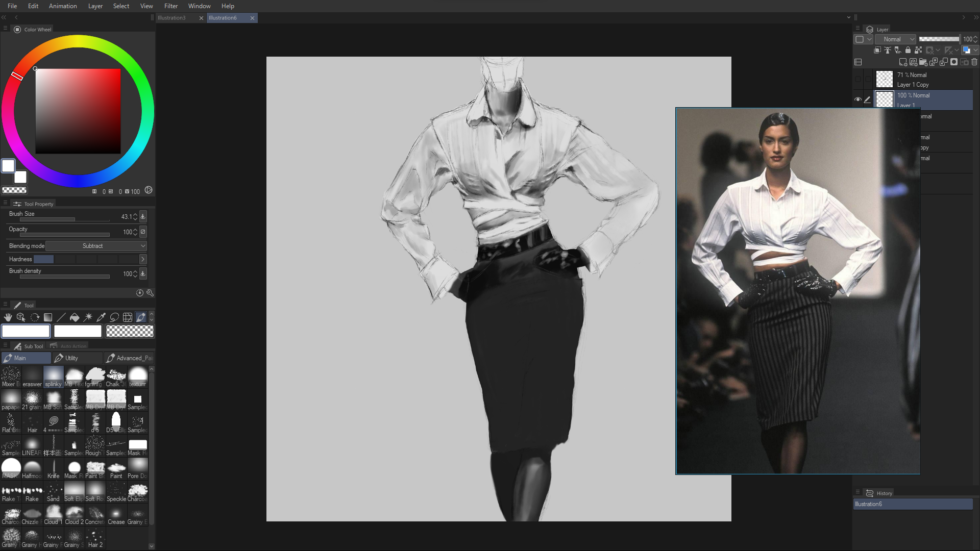980x551 pixels.
Task: Open the canvas tab list dropdown arrow
Action: pyautogui.click(x=849, y=17)
